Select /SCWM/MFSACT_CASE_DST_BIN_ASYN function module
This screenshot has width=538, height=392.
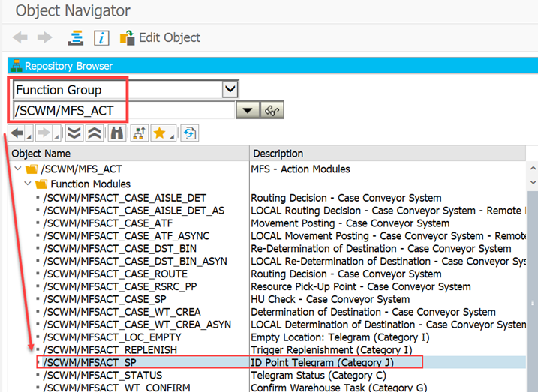tap(135, 261)
